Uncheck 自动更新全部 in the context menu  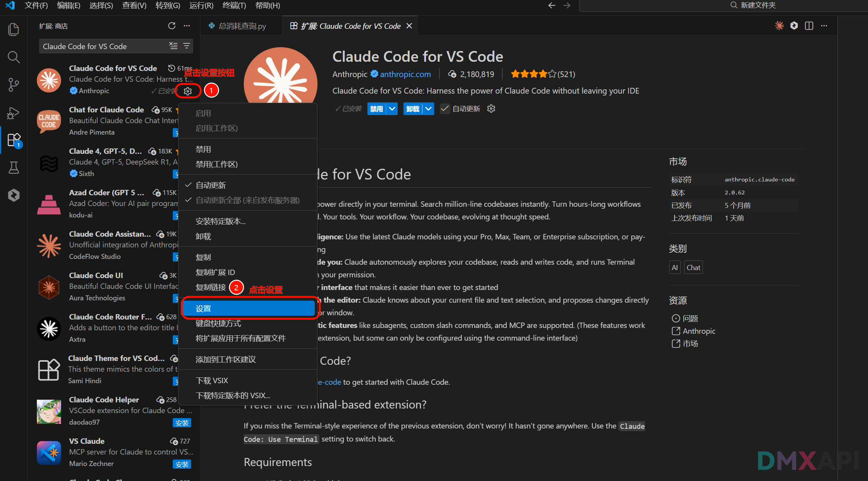coord(247,200)
